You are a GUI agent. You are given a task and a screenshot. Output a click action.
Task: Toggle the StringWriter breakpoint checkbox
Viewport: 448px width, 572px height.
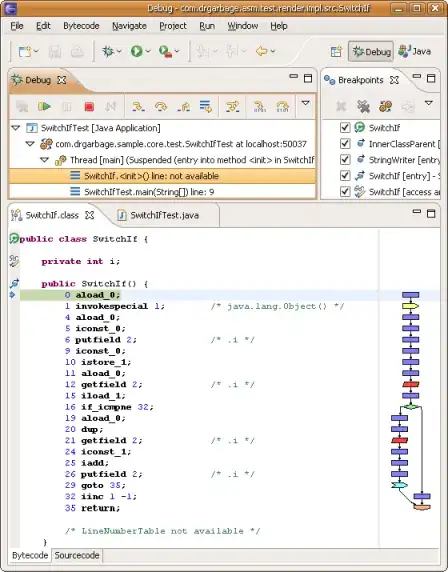point(345,159)
